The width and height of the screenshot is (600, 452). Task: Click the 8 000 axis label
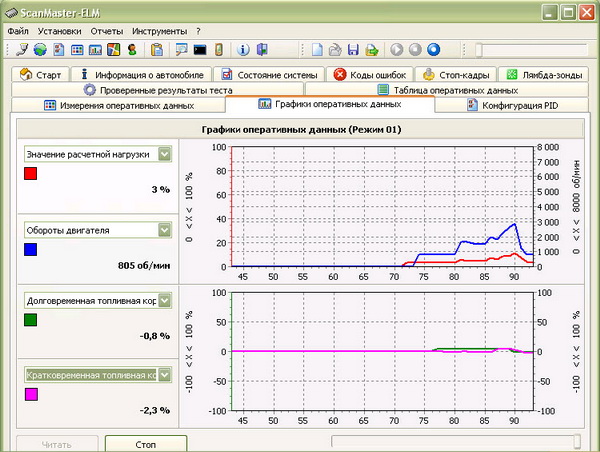548,147
